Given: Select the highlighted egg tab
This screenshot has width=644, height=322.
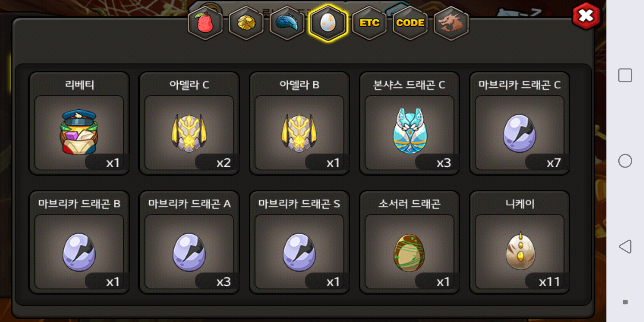Looking at the screenshot, I should (328, 23).
